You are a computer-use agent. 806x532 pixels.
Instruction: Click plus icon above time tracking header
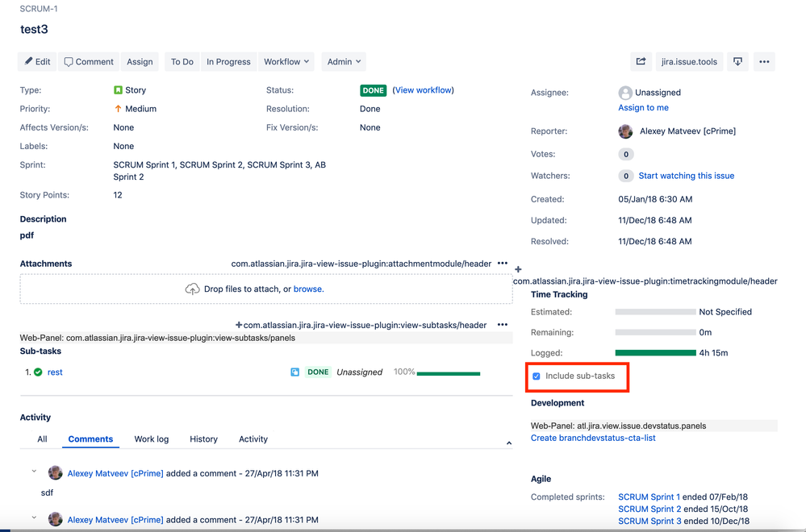point(518,269)
